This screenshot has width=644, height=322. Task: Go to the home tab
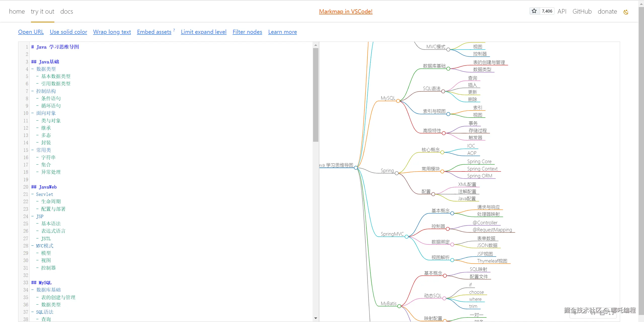17,12
